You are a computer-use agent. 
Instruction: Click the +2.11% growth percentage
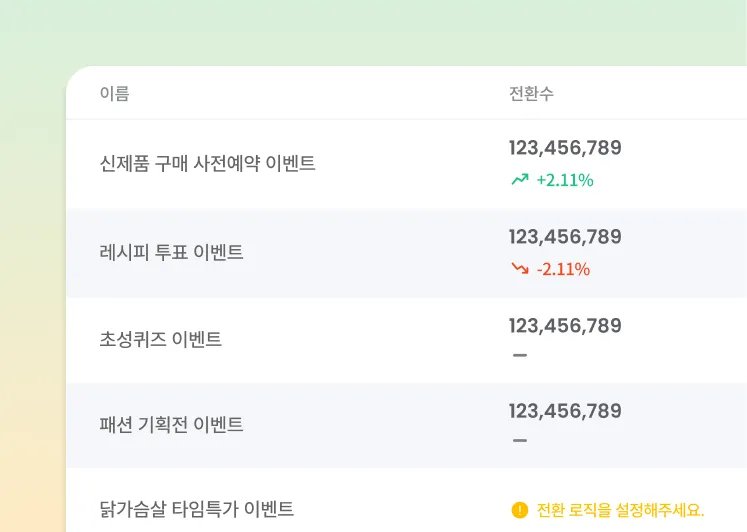click(x=565, y=180)
